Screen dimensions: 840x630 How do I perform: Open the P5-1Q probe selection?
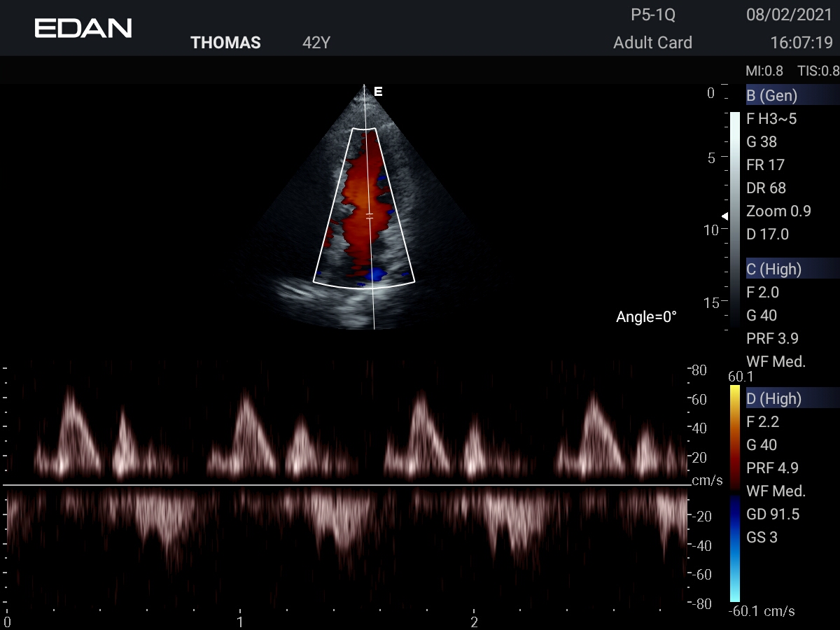tap(652, 15)
